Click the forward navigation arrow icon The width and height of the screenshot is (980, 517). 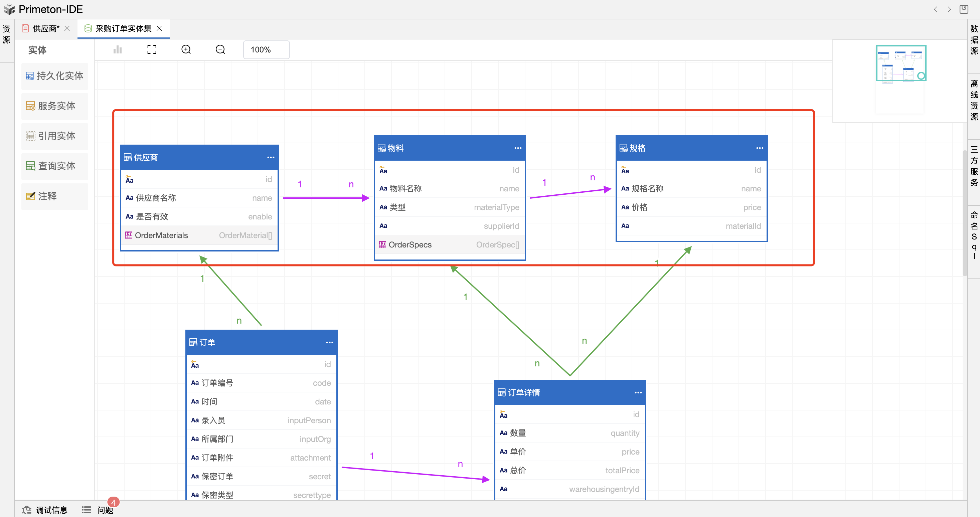(x=949, y=9)
